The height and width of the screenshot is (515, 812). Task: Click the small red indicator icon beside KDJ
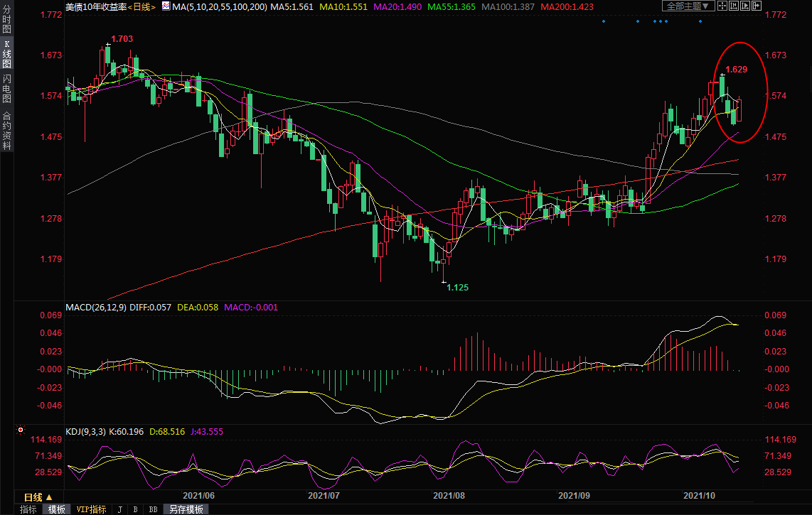[x=20, y=430]
